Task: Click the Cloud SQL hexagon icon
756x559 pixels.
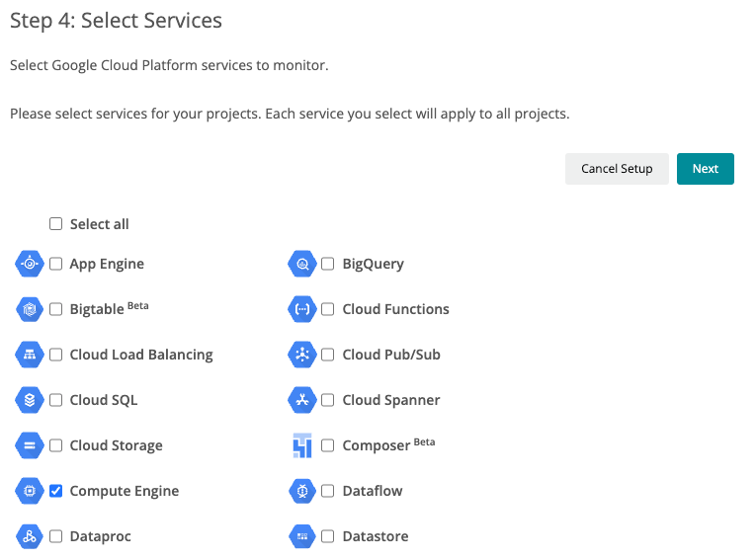Action: pyautogui.click(x=30, y=400)
